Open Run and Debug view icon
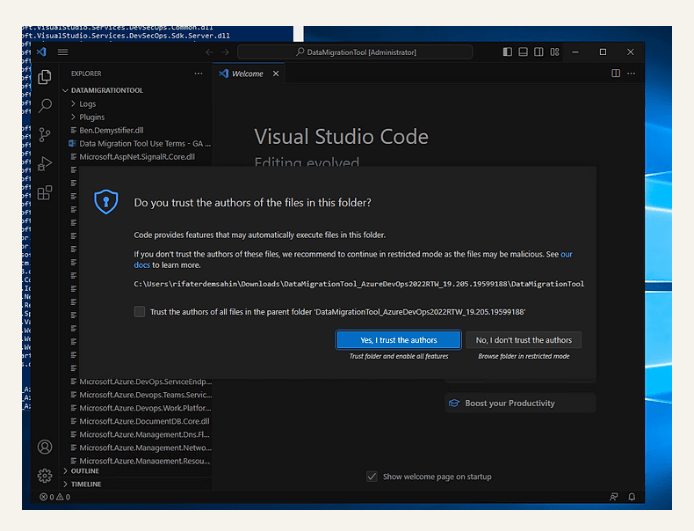This screenshot has width=694, height=531. (x=45, y=164)
